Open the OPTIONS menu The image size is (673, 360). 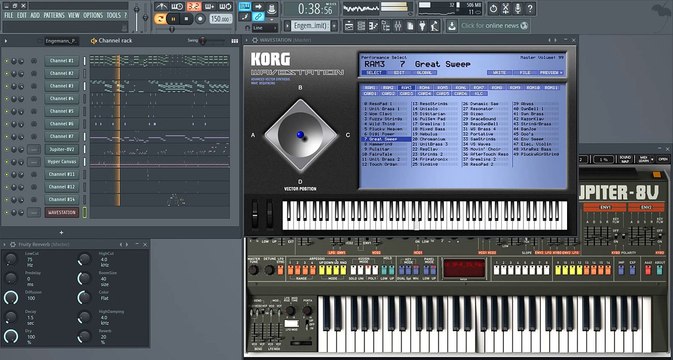[x=93, y=15]
